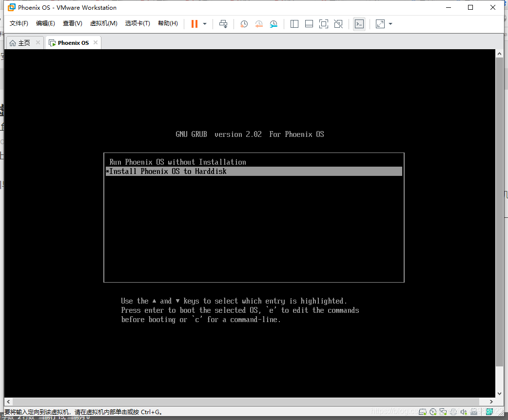
Task: Click the printer status icon
Action: pos(453,412)
